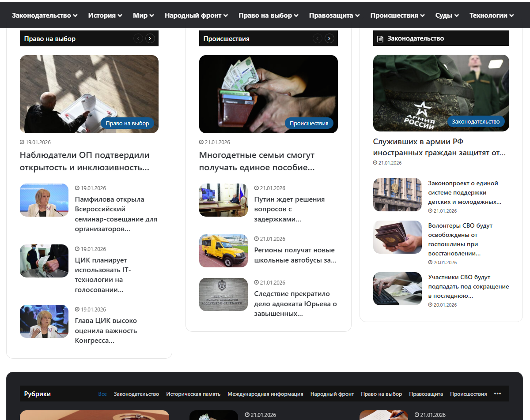Image resolution: width=530 pixels, height=420 pixels.
Task: Expand the Законодательство nav menu
Action: point(45,15)
